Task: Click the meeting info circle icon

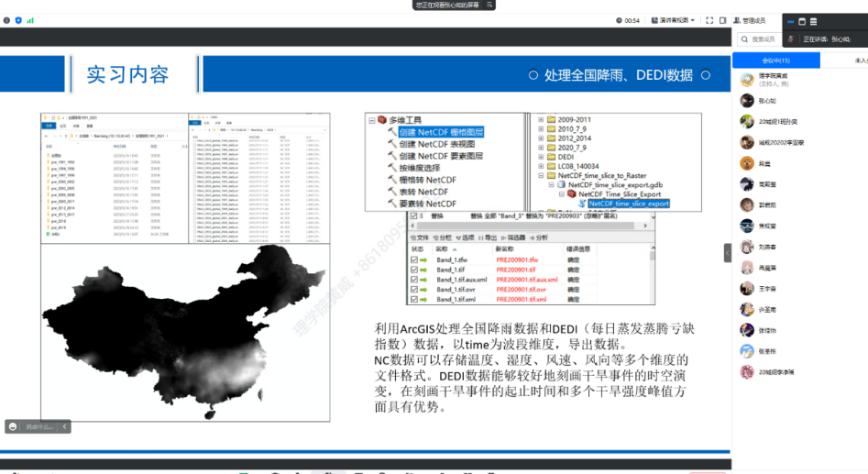Action: pos(5,20)
